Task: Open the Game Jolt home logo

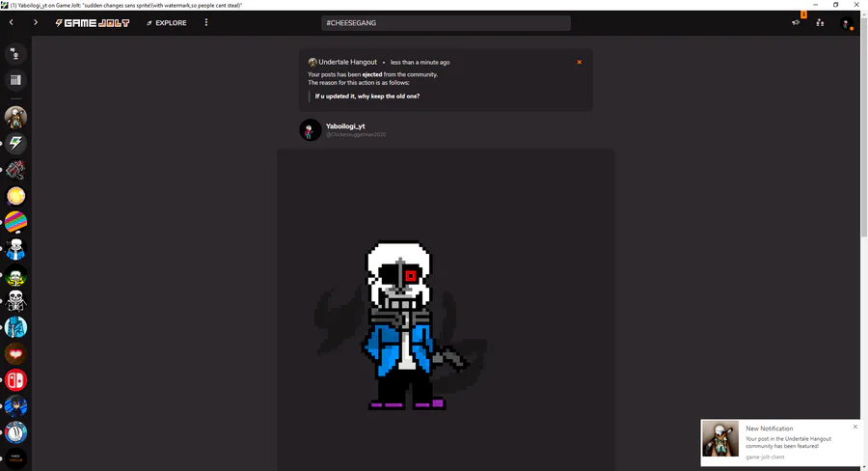Action: pos(92,23)
